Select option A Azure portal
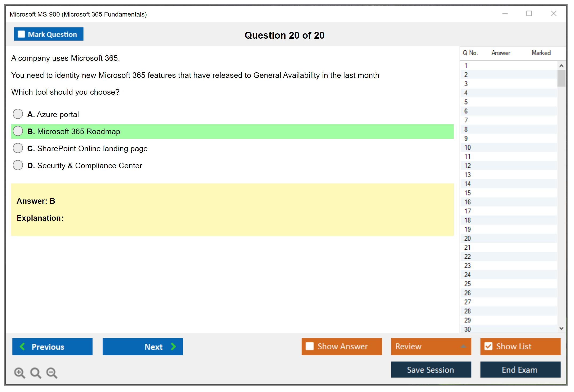Screen dimensions: 574x392 point(18,114)
